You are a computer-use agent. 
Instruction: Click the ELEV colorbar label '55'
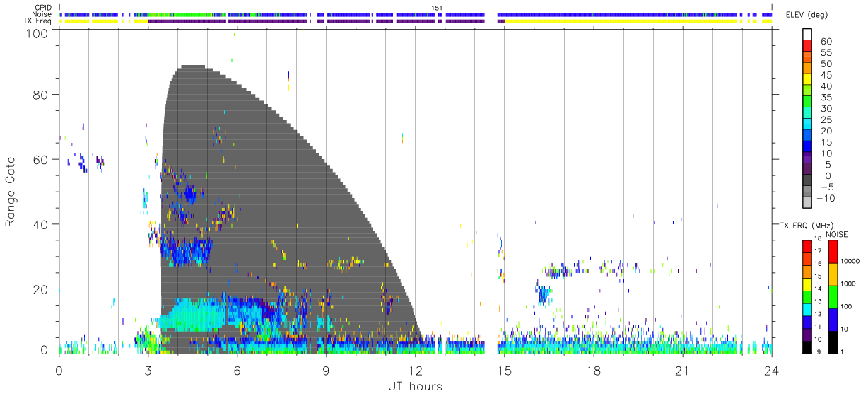[x=826, y=53]
